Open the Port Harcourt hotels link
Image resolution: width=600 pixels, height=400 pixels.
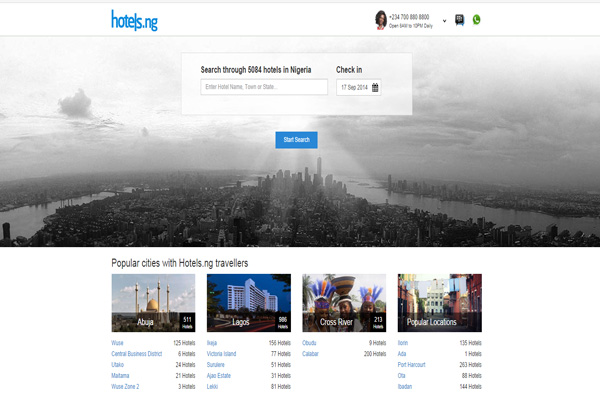click(x=411, y=365)
